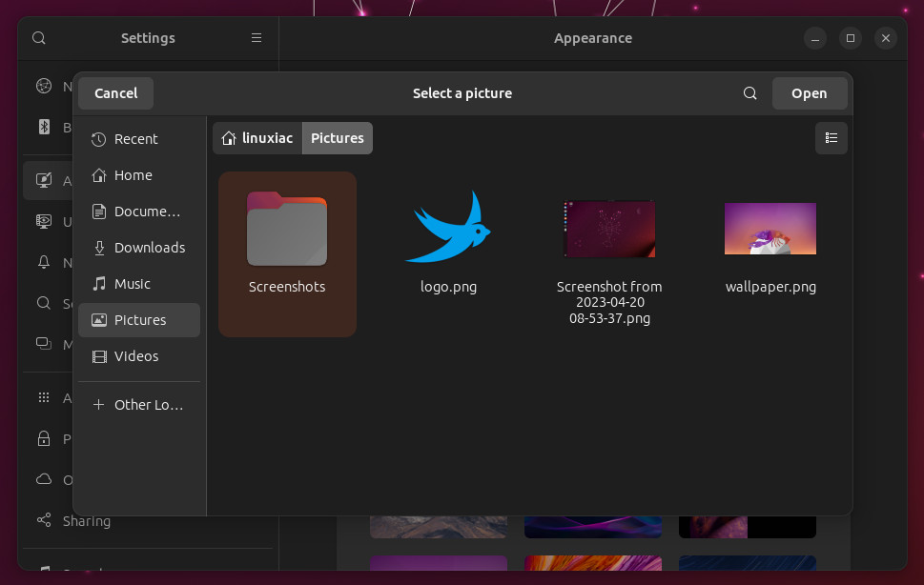The image size is (924, 585).
Task: Select the Appearance icon in Settings sidebar
Action: click(x=44, y=180)
